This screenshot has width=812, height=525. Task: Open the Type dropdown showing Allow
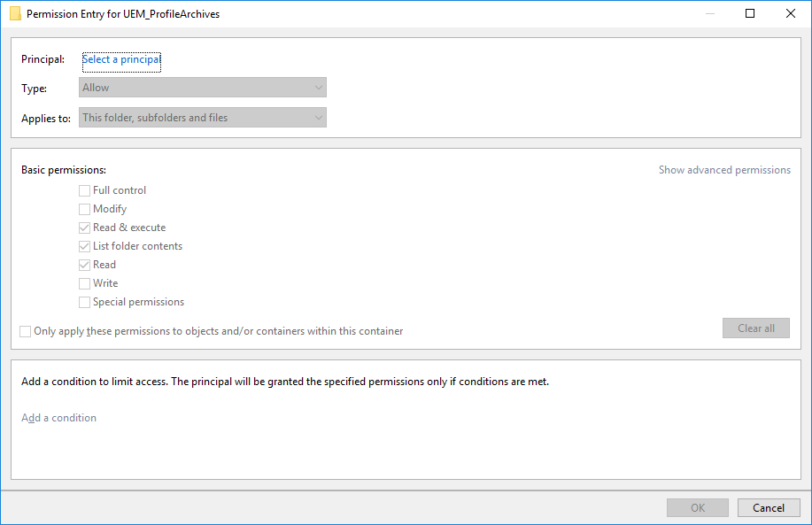[x=203, y=88]
